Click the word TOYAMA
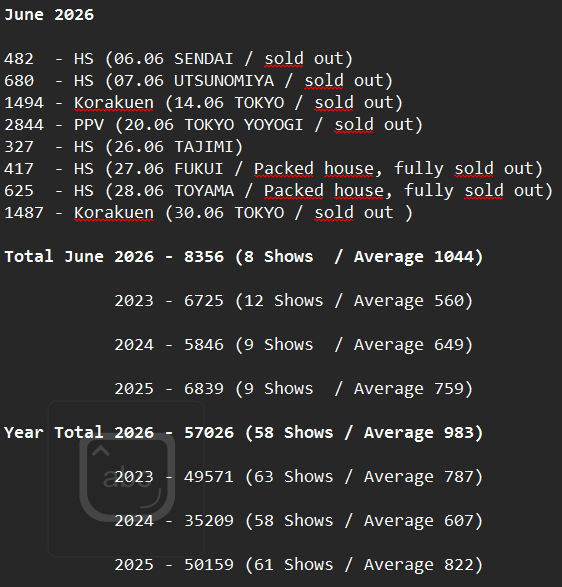This screenshot has width=562, height=587. (x=204, y=191)
